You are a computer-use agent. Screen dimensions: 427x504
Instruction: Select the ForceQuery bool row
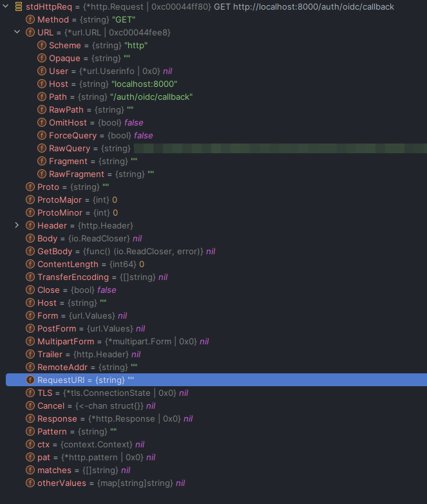pos(100,135)
